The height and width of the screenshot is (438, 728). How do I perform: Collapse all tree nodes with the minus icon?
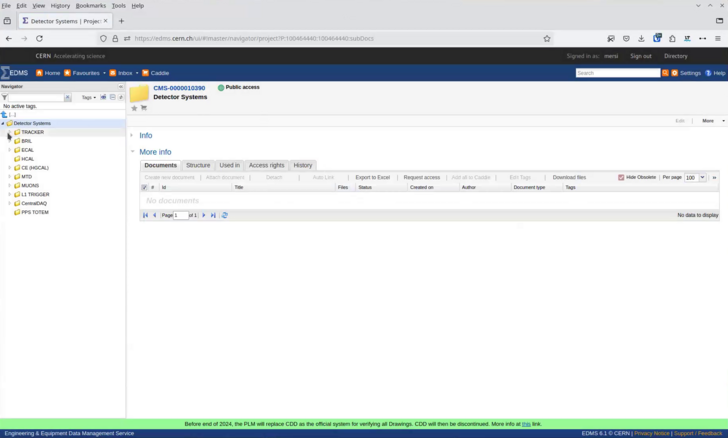pos(112,97)
